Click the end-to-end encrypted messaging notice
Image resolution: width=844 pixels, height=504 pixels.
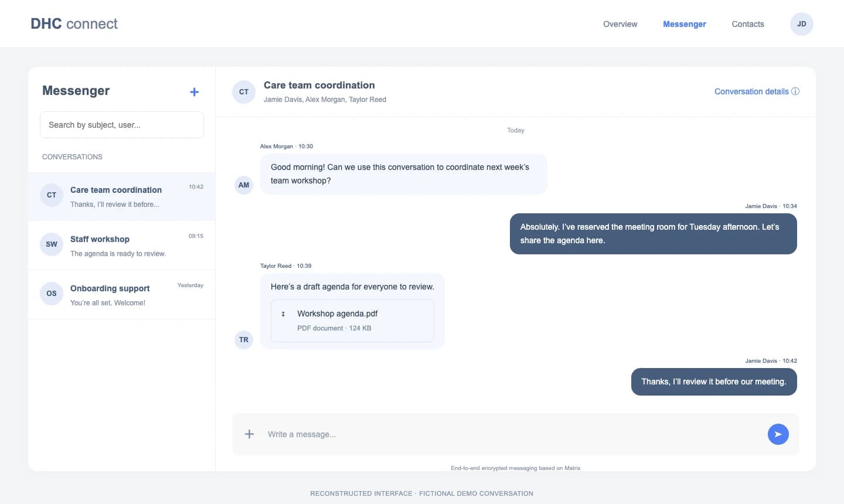(516, 468)
